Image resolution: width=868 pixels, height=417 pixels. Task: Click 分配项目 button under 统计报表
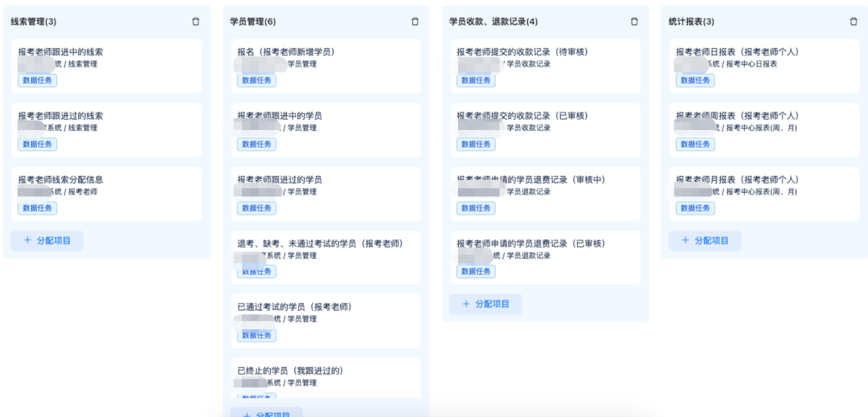[x=705, y=240]
